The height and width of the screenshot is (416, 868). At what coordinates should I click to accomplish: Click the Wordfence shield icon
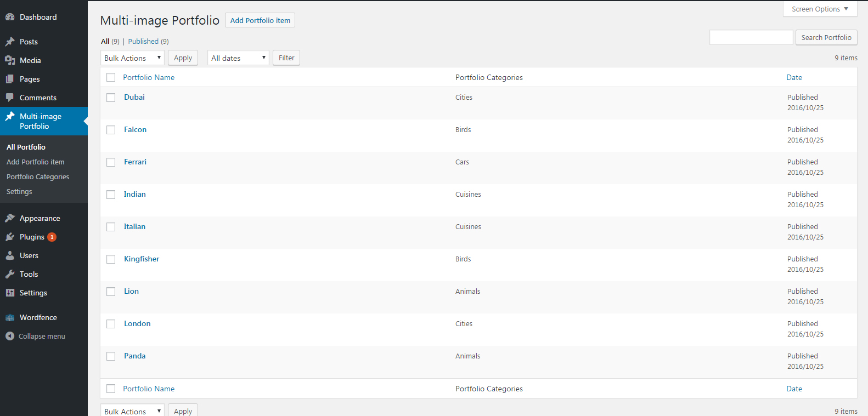(x=10, y=317)
